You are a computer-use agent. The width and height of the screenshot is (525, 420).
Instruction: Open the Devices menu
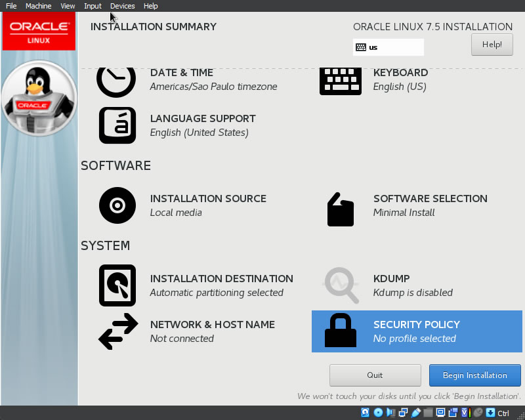(123, 6)
